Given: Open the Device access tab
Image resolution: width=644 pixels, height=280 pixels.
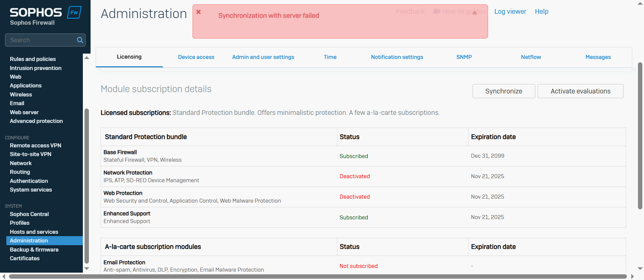Looking at the screenshot, I should 196,57.
